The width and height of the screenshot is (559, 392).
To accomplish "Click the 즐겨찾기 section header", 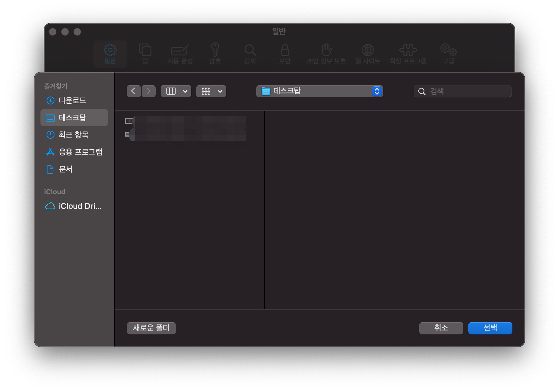I will [x=55, y=86].
